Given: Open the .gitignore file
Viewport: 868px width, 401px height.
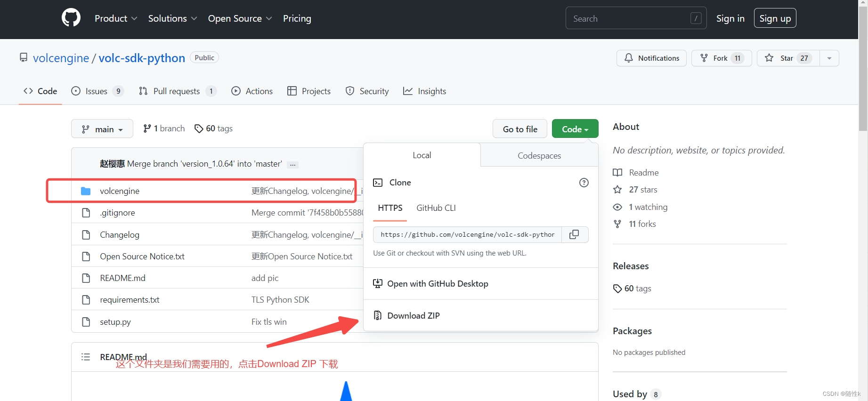Looking at the screenshot, I should tap(117, 213).
